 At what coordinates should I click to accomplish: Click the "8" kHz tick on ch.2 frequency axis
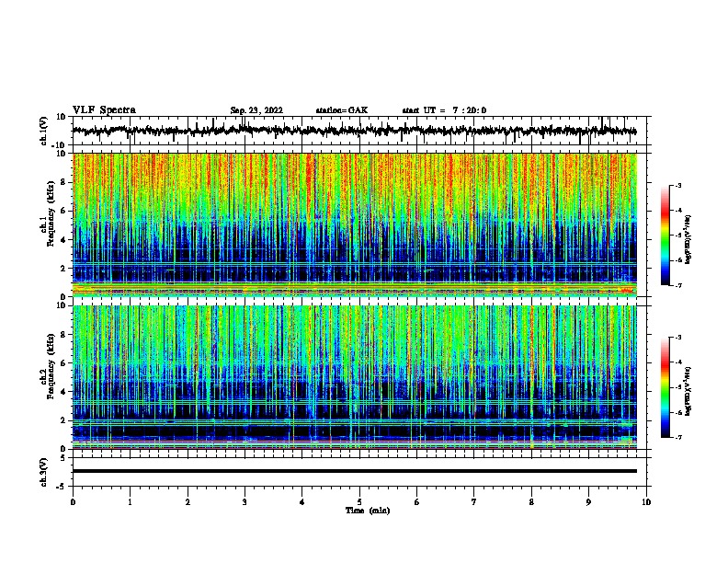(x=63, y=335)
